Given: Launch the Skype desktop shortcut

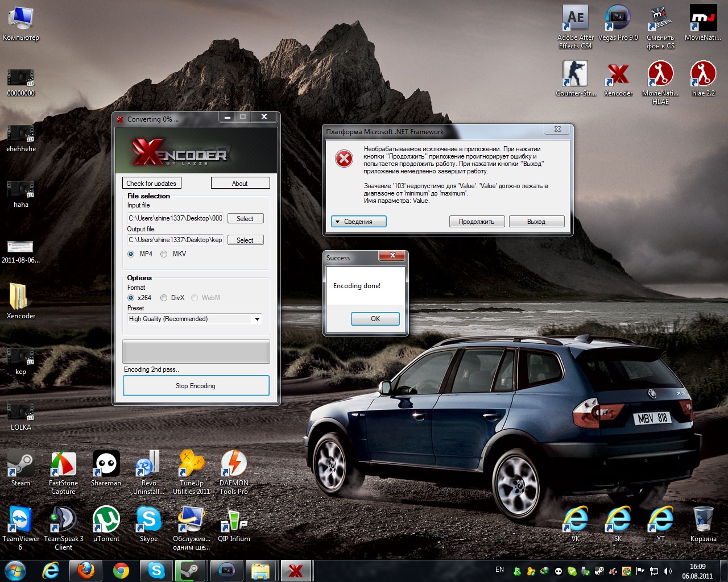Looking at the screenshot, I should [x=148, y=523].
